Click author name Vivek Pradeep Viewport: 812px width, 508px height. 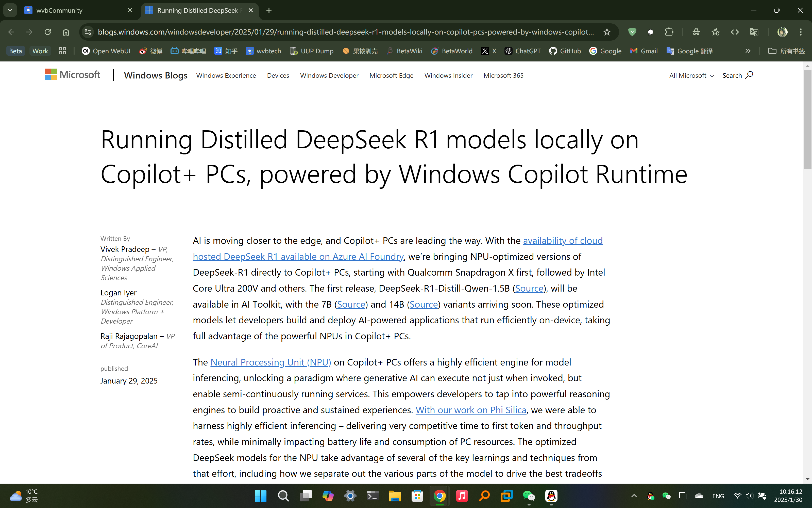(x=125, y=249)
